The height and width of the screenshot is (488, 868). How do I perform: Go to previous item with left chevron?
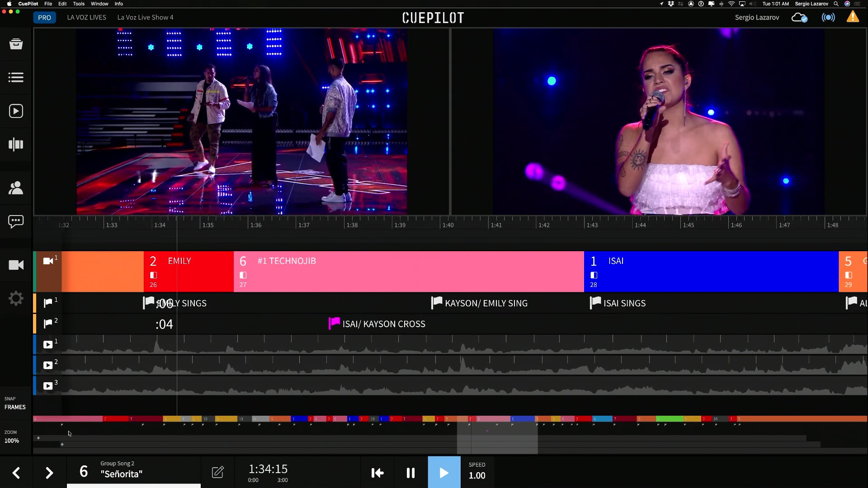(x=16, y=473)
